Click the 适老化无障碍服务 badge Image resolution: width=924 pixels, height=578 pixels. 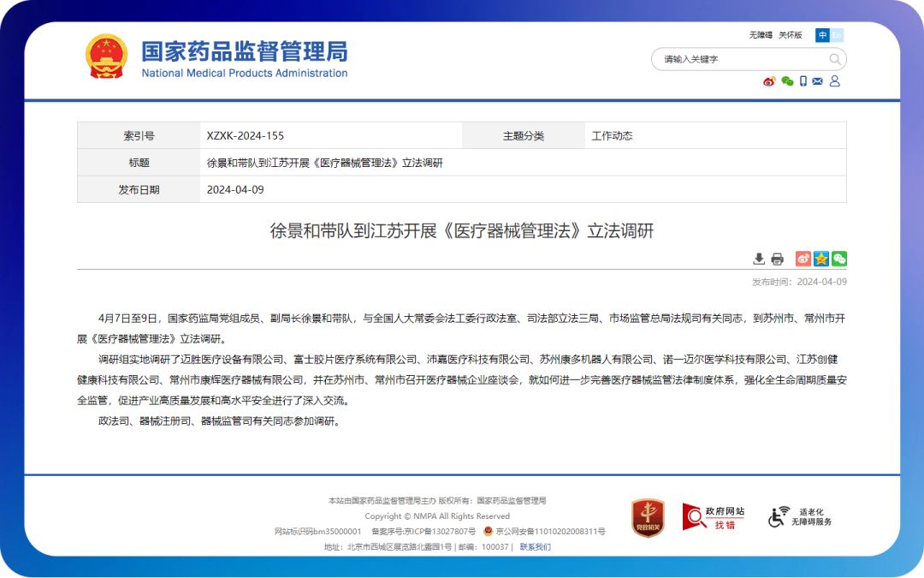[x=800, y=517]
